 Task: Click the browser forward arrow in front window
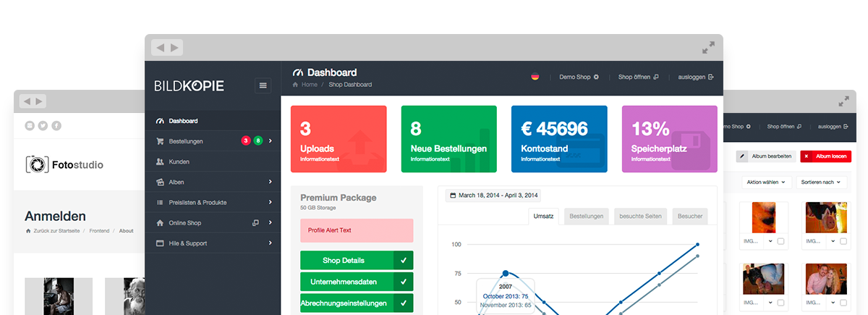[x=174, y=48]
